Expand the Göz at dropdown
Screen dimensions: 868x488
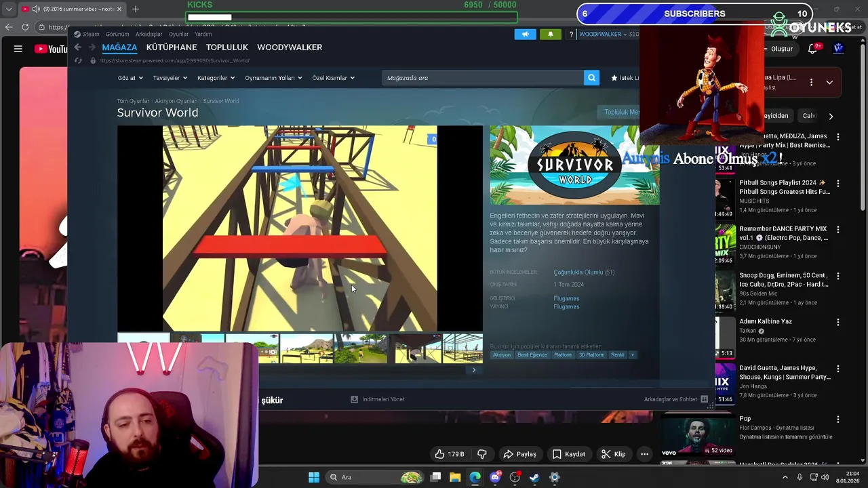130,78
